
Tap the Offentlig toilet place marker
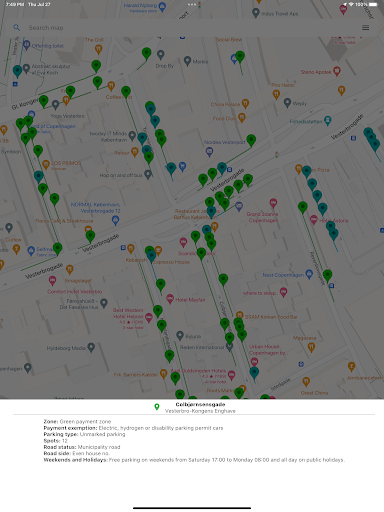click(x=27, y=45)
